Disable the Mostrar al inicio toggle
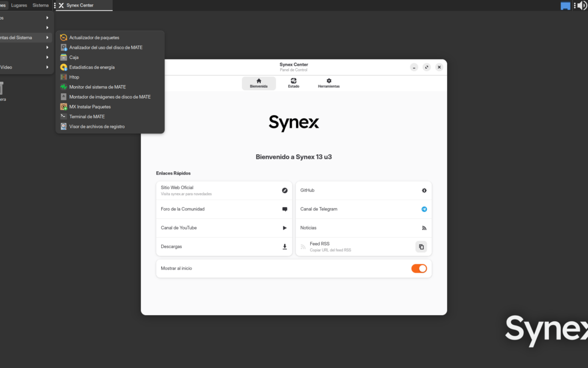The image size is (588, 368). coord(419,268)
